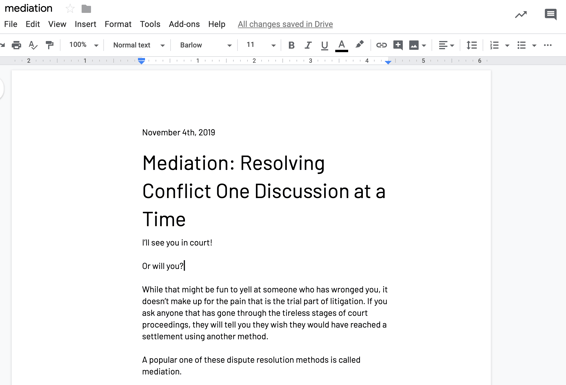The height and width of the screenshot is (385, 566).
Task: Open the Format menu
Action: click(118, 24)
